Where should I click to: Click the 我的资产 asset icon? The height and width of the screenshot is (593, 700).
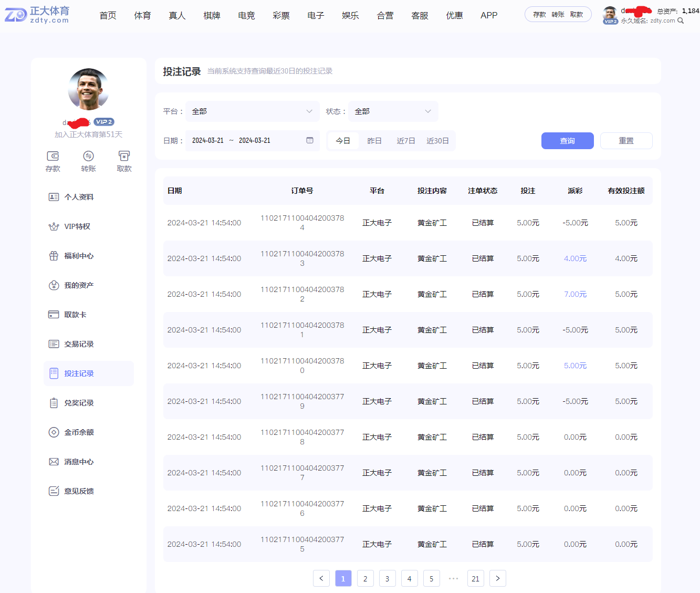[54, 285]
